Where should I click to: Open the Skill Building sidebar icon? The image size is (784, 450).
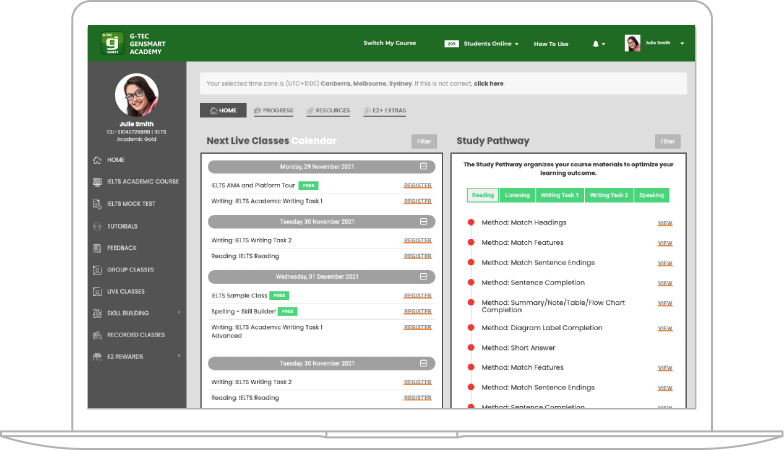(98, 313)
